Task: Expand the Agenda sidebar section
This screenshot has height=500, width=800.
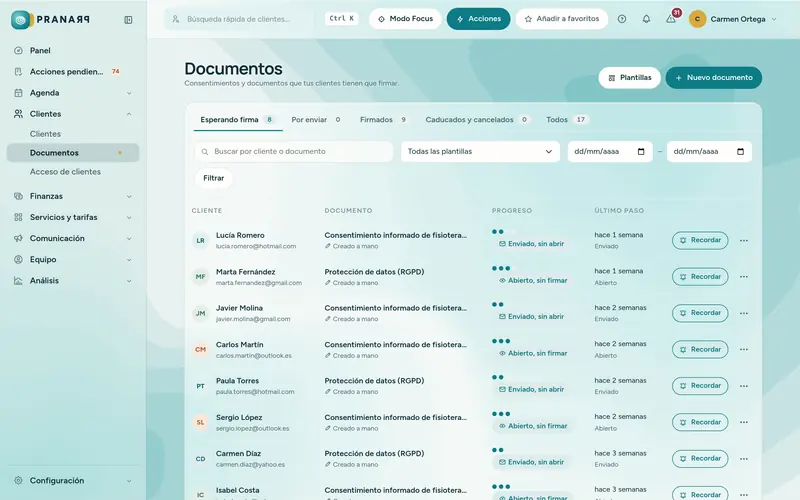Action: 129,93
